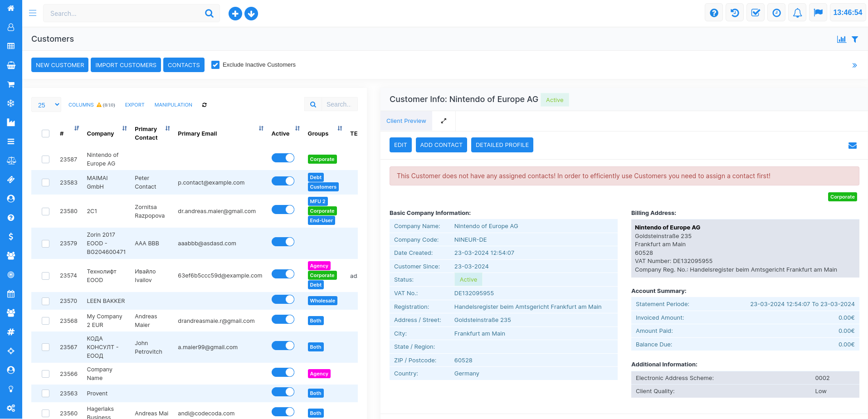Click the help question mark icon in top bar
Image resolution: width=868 pixels, height=419 pixels.
point(714,13)
